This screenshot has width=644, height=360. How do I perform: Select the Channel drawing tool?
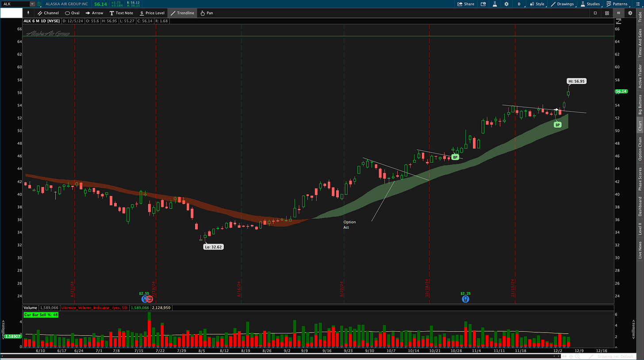coord(48,13)
